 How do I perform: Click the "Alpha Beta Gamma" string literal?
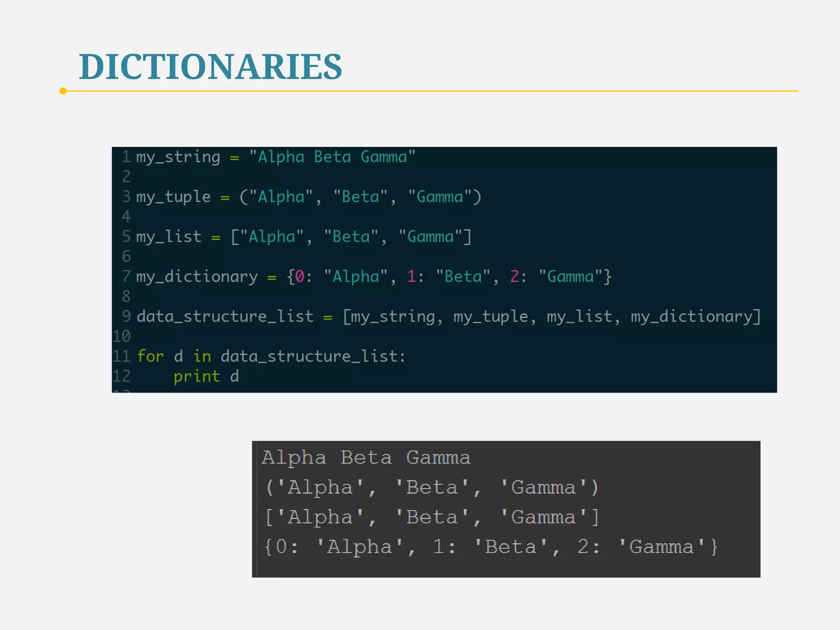click(x=332, y=157)
